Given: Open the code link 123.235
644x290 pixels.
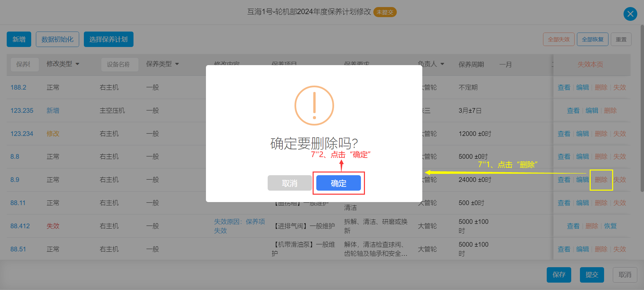Looking at the screenshot, I should point(22,110).
